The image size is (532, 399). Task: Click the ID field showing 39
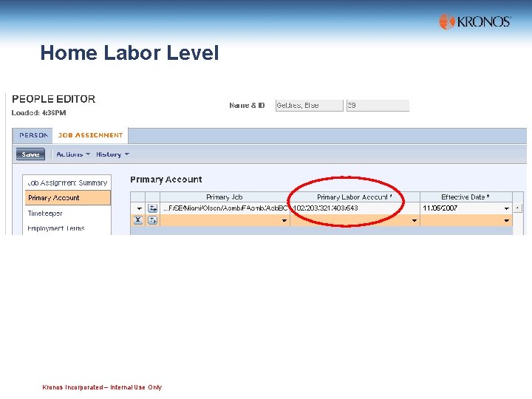(378, 106)
